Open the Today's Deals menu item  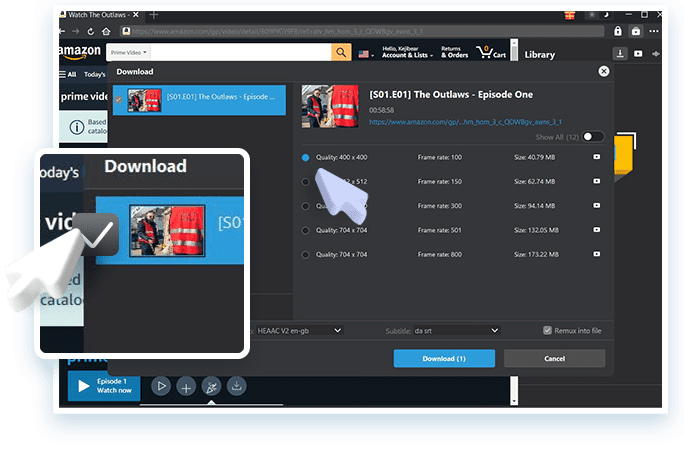pos(95,75)
